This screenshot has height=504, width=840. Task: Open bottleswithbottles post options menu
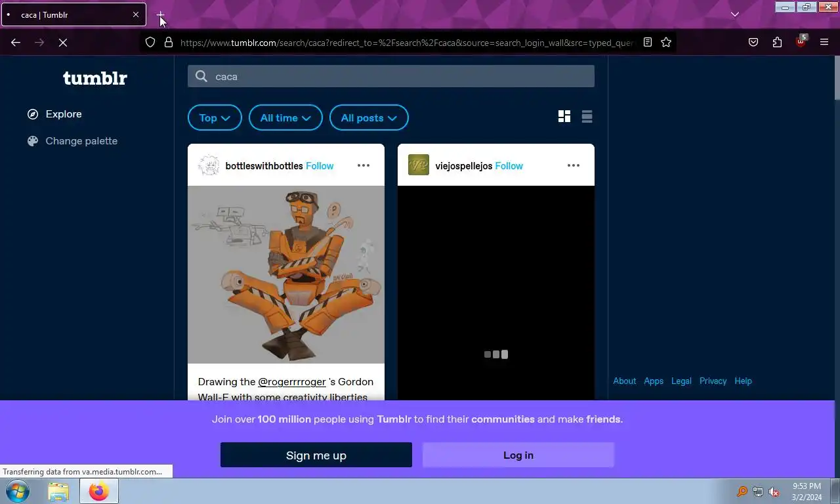click(364, 165)
